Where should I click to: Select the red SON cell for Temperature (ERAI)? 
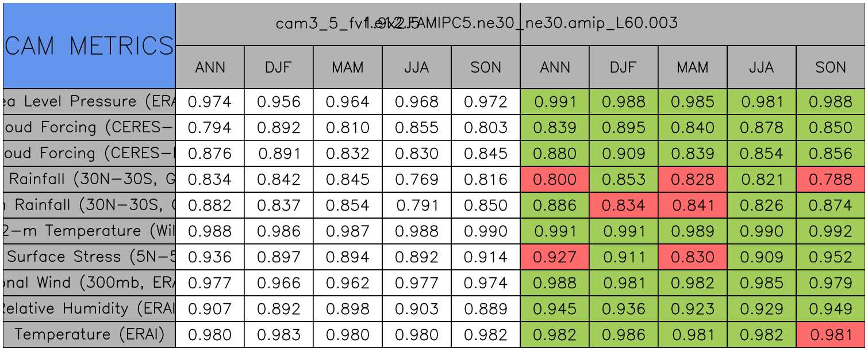click(x=831, y=335)
